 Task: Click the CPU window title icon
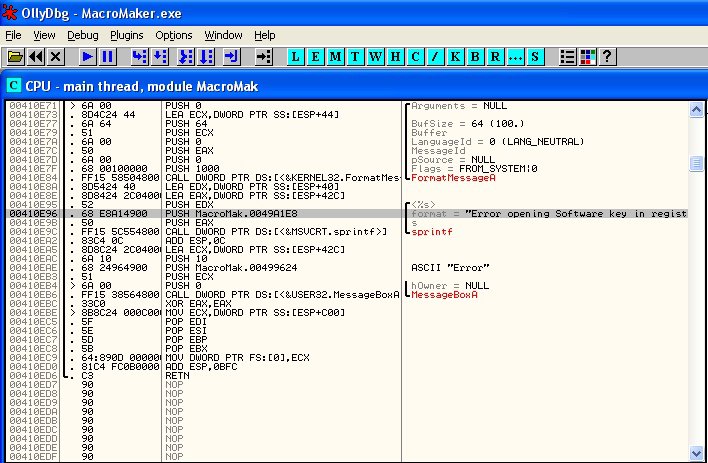pyautogui.click(x=14, y=85)
